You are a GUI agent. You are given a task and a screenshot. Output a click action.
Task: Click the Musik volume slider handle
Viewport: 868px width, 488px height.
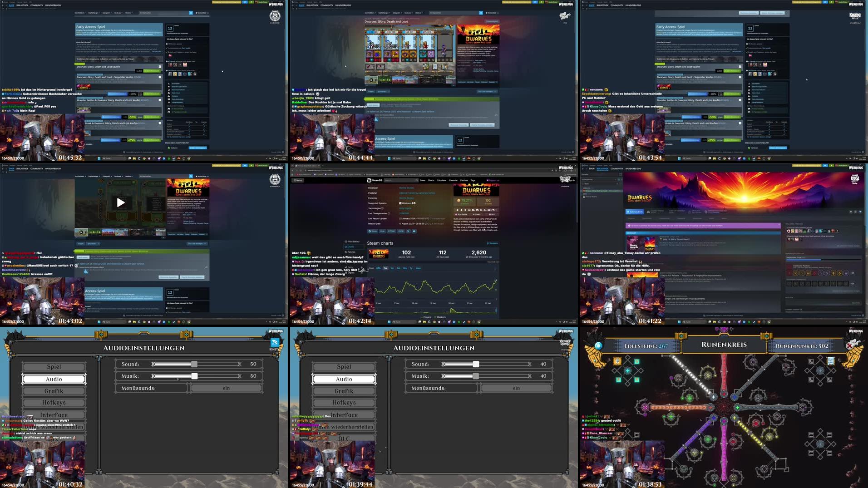click(195, 375)
